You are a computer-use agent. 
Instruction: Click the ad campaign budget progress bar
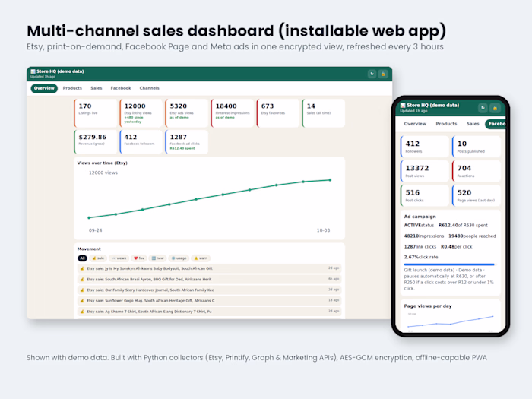(x=450, y=264)
